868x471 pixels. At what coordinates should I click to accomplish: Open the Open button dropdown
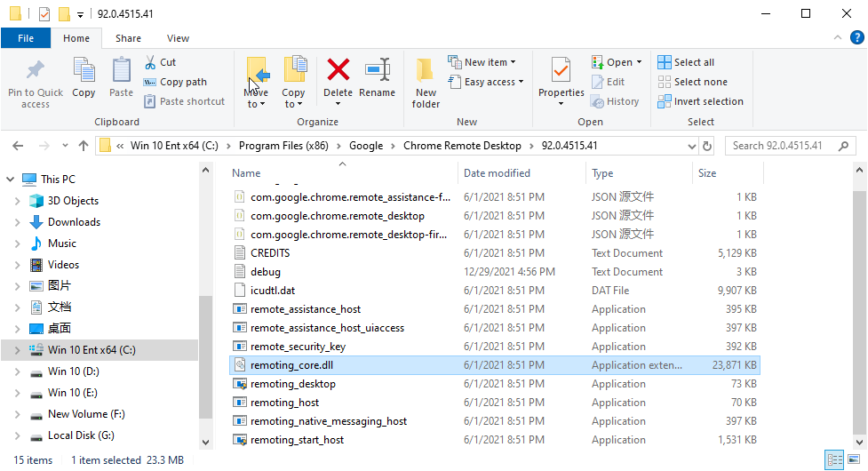[617, 62]
